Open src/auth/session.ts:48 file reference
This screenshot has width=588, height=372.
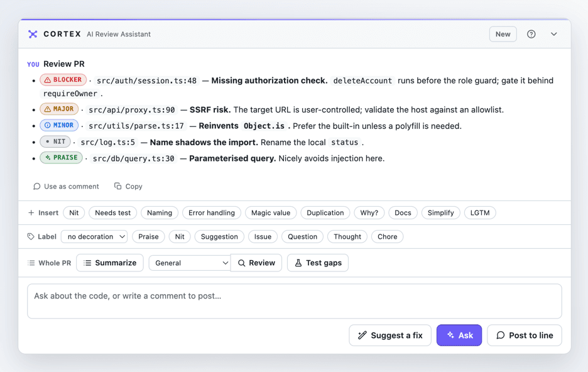point(146,80)
